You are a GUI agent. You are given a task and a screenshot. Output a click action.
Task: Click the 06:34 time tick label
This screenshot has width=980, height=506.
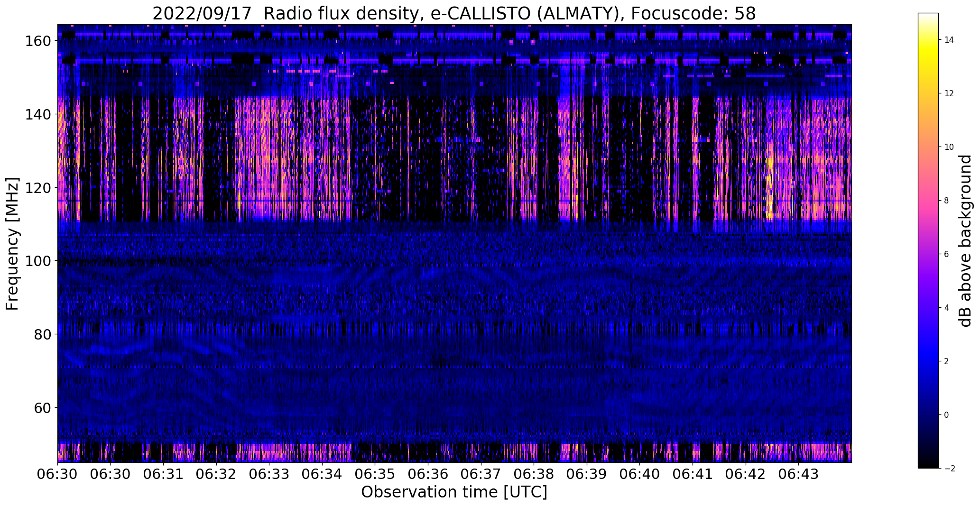322,474
